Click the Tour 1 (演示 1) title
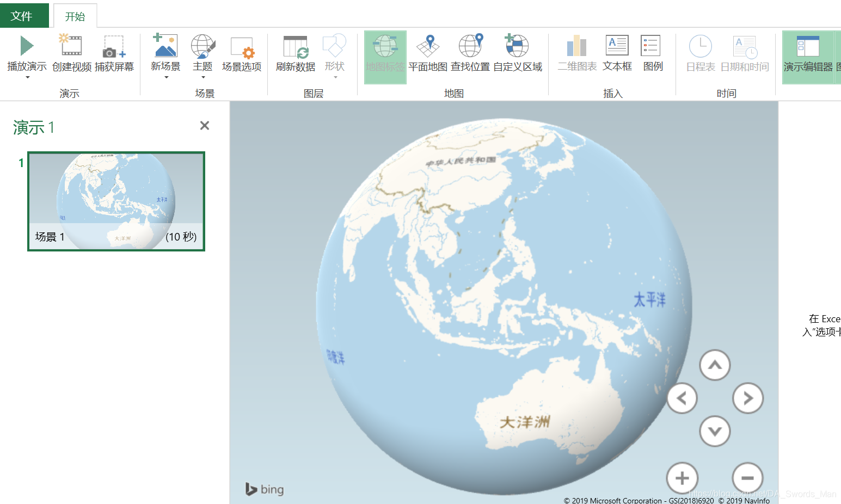 point(34,127)
